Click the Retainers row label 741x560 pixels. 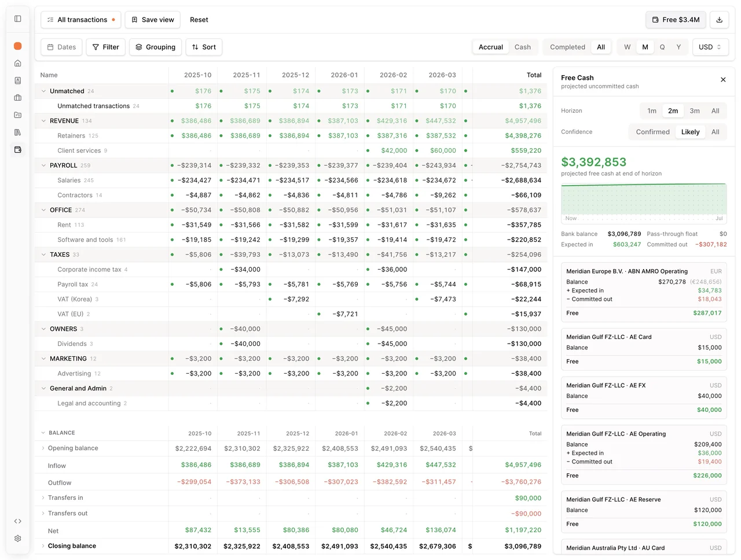pyautogui.click(x=71, y=136)
